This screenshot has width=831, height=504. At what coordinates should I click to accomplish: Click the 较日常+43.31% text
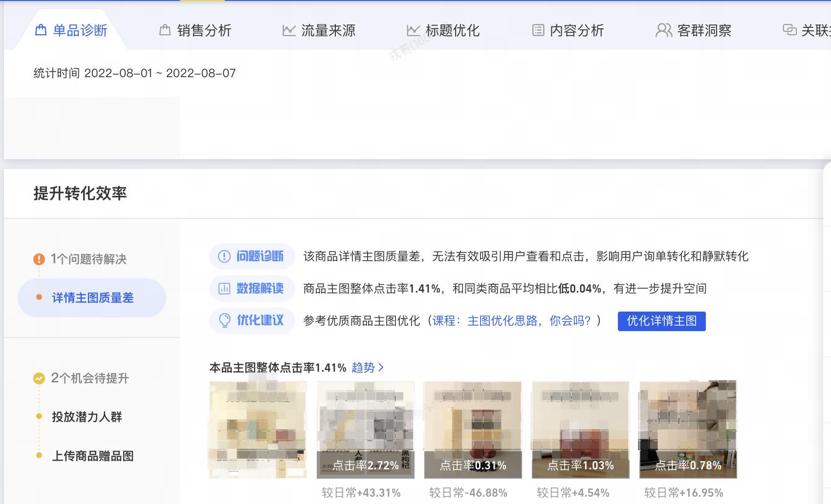point(361,493)
